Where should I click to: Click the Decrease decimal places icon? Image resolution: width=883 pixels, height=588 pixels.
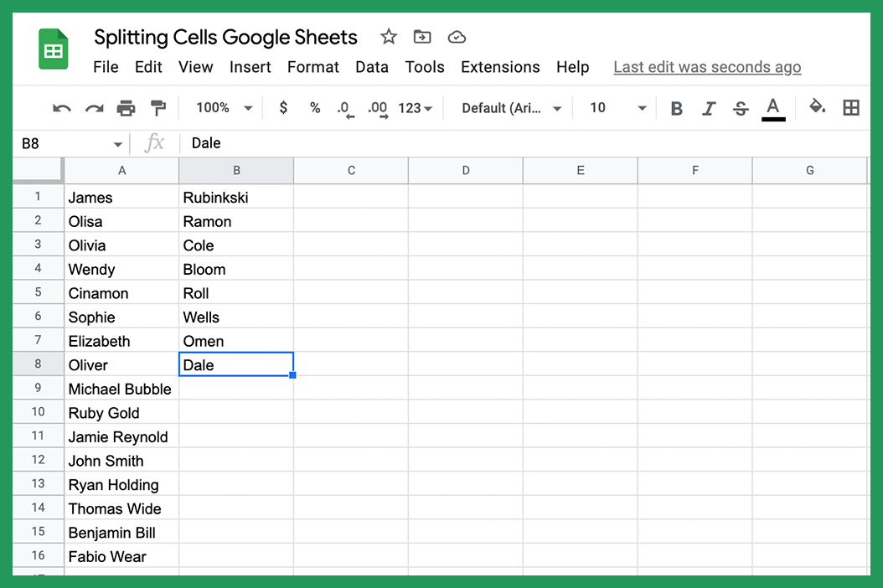(344, 107)
